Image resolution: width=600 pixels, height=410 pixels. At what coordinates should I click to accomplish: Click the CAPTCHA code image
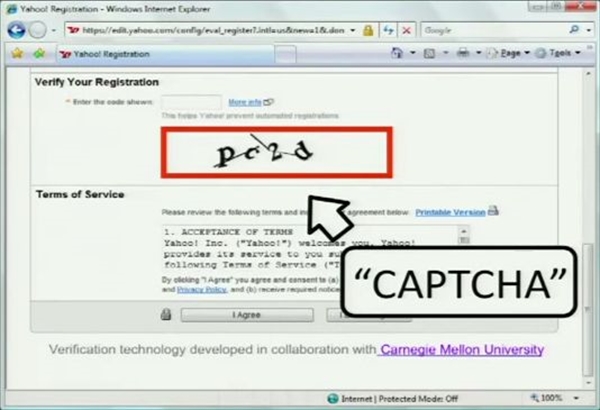[x=277, y=152]
